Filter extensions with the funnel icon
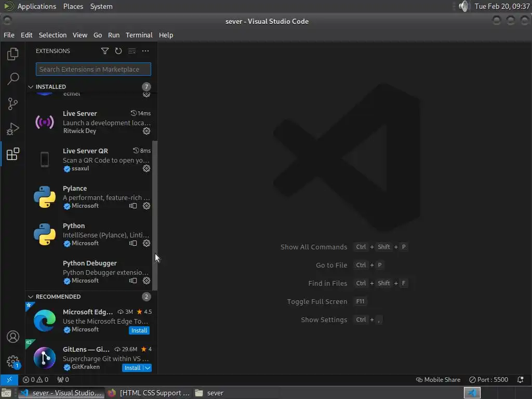Viewport: 532px width, 399px height. point(105,51)
